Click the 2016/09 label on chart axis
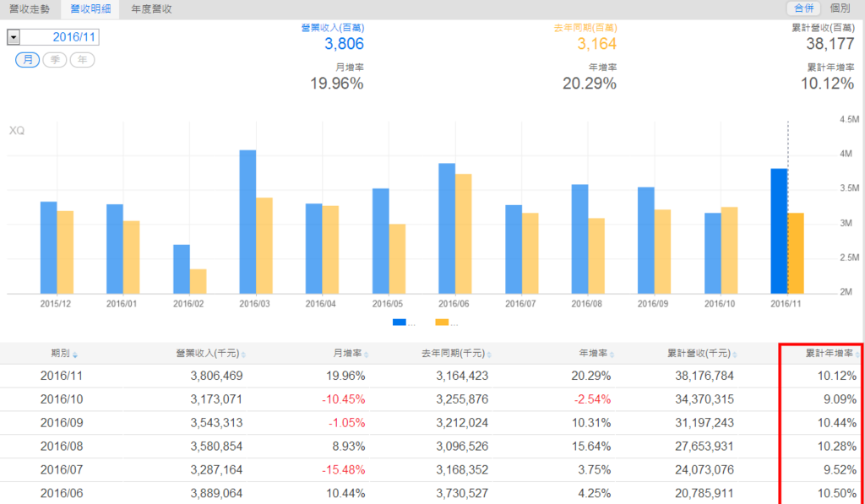865x504 pixels. (x=653, y=304)
